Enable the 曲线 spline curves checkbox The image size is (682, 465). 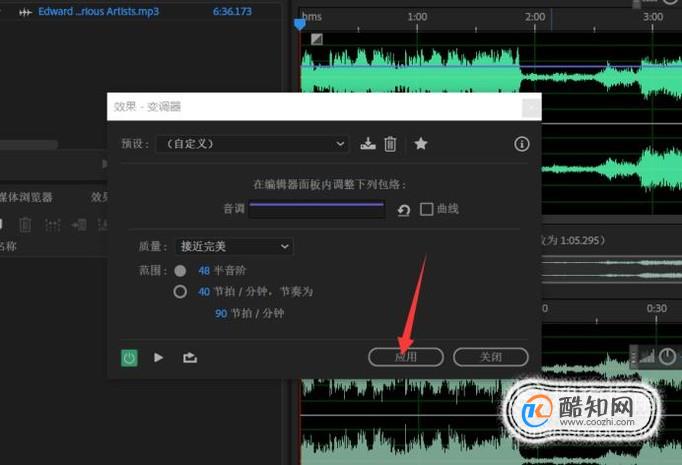pyautogui.click(x=427, y=209)
